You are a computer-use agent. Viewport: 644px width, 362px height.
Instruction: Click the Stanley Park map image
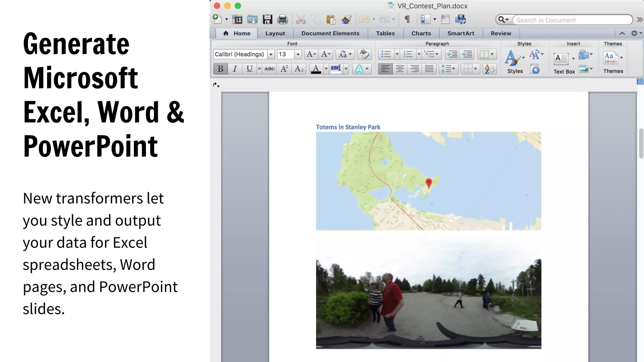(429, 181)
